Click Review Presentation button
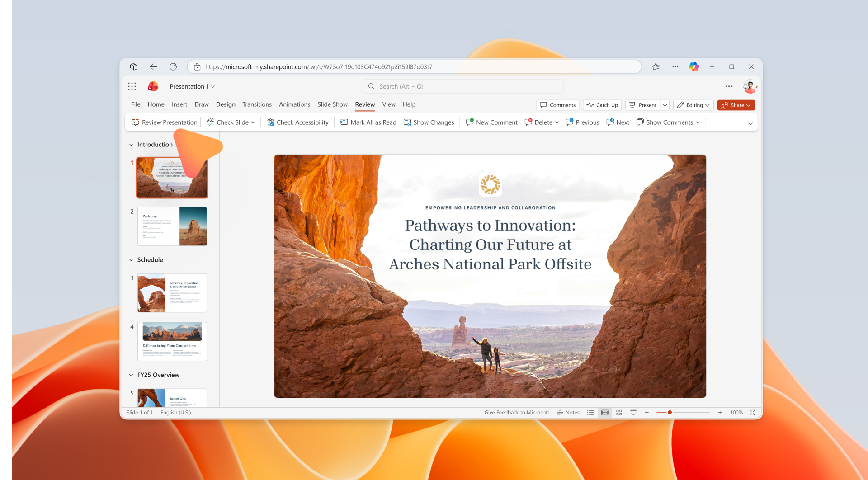Image resolution: width=868 pixels, height=480 pixels. tap(164, 122)
